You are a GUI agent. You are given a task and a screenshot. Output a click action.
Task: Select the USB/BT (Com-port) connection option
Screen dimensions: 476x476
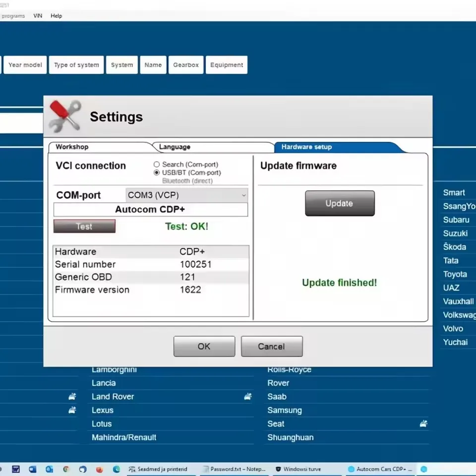point(156,173)
